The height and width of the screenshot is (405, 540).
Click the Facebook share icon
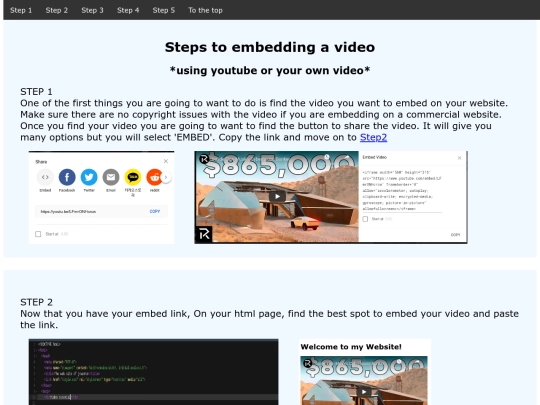[67, 177]
